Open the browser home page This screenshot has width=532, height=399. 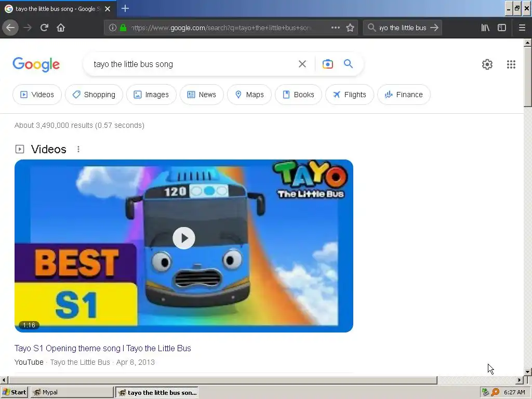coord(61,28)
